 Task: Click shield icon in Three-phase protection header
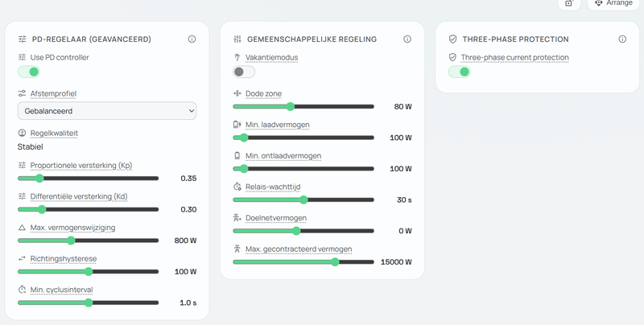coord(452,39)
